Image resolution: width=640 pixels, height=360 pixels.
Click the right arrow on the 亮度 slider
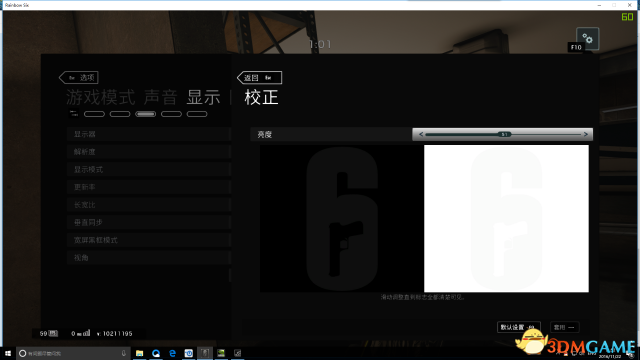[586, 134]
